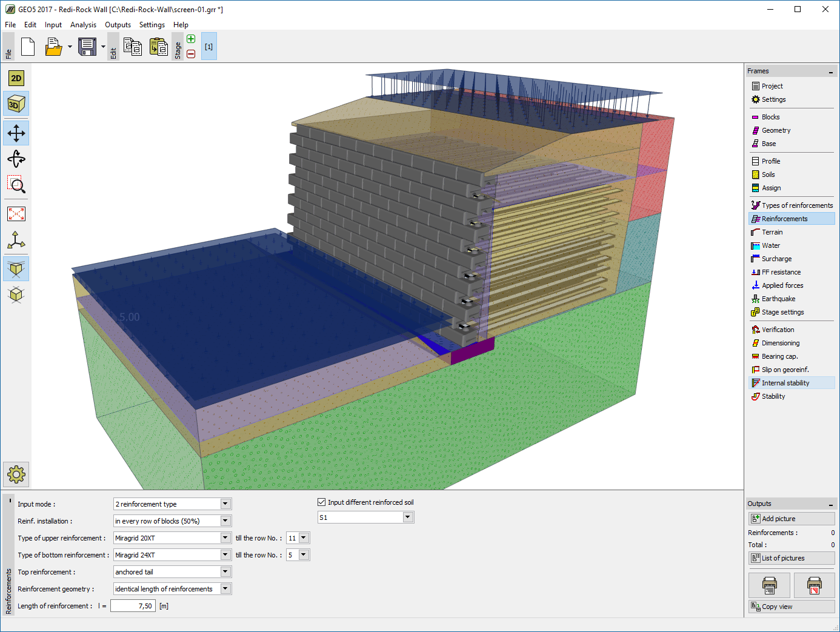This screenshot has width=840, height=632.
Task: Toggle the construction stage [1] button
Action: tap(208, 47)
